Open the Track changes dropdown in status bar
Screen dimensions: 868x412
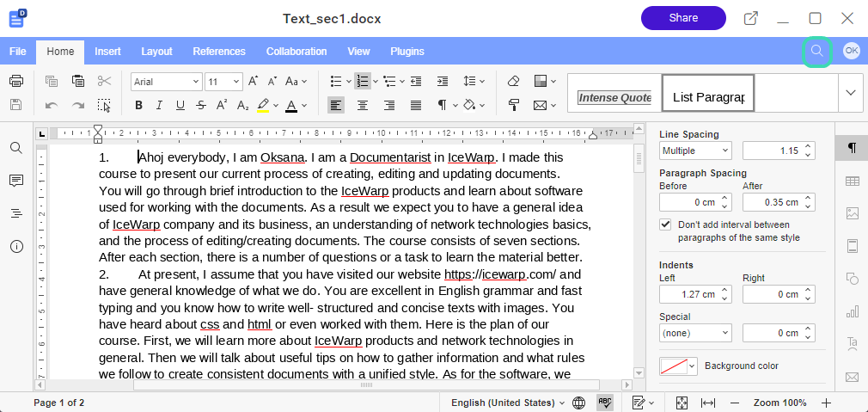click(643, 403)
